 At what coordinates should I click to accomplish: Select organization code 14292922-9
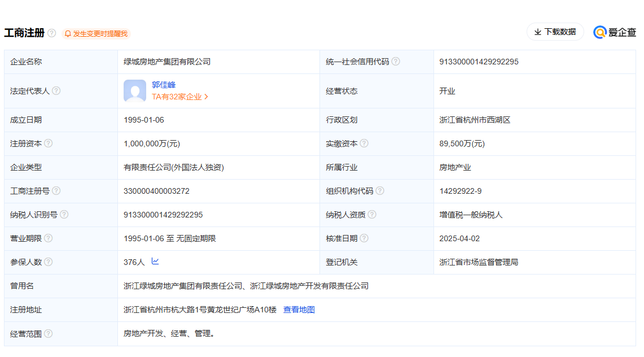point(461,191)
